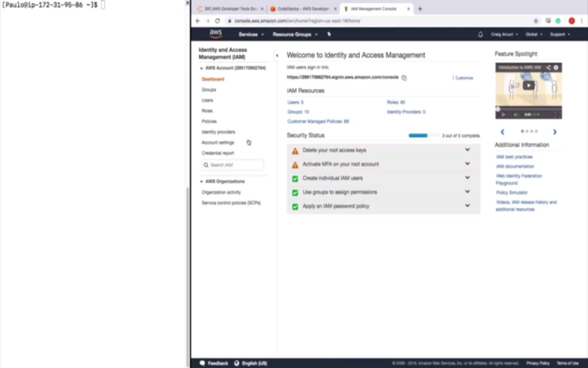Click the browser forward arrow
This screenshot has height=368, width=588.
coord(208,21)
